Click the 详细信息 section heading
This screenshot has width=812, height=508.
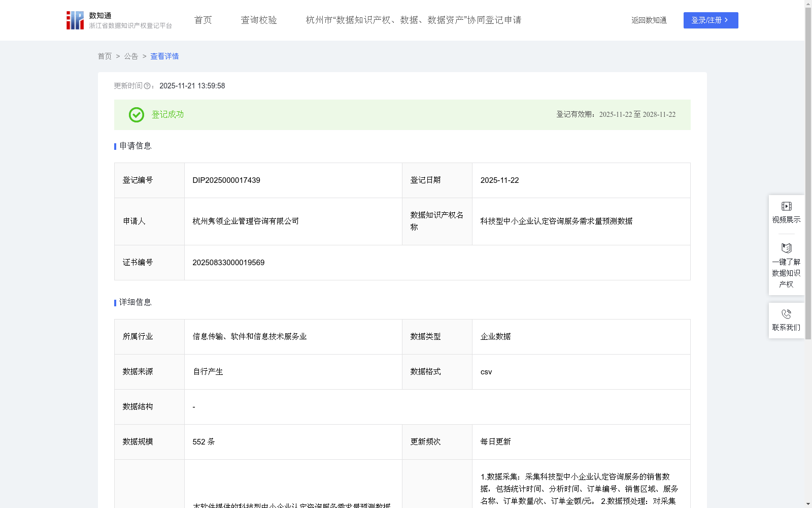tap(136, 302)
